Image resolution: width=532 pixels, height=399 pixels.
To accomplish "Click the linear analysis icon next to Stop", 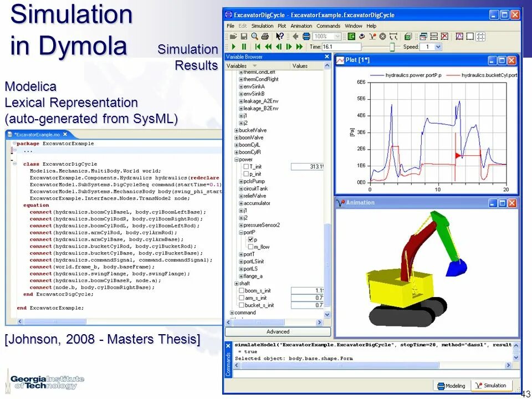I will pyautogui.click(x=393, y=37).
